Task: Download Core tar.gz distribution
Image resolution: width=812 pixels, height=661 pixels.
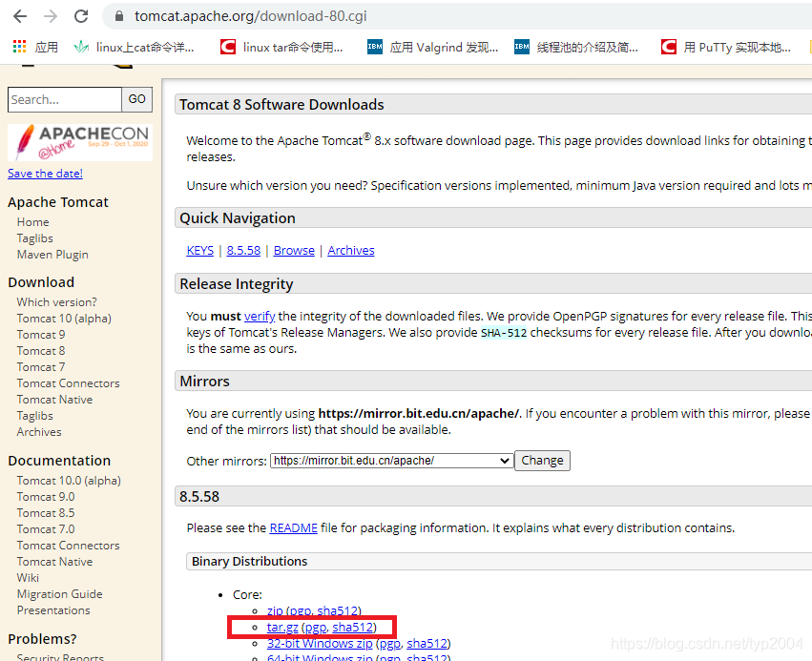Action: pos(282,628)
